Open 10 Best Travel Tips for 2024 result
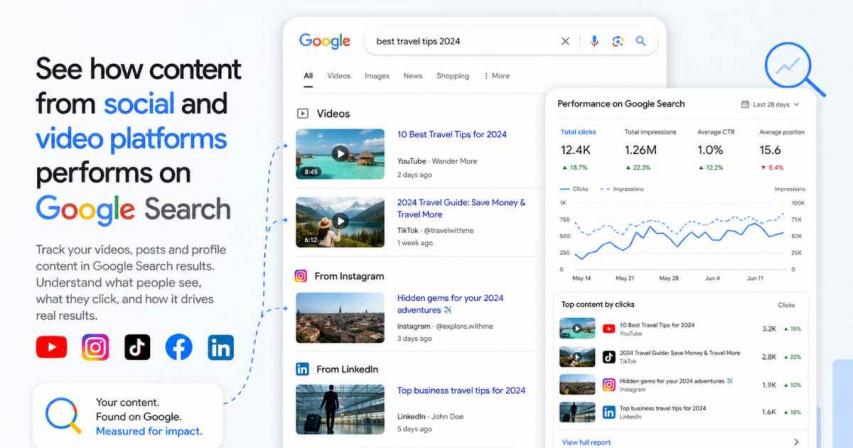Viewport: 853px width, 448px height. click(452, 134)
